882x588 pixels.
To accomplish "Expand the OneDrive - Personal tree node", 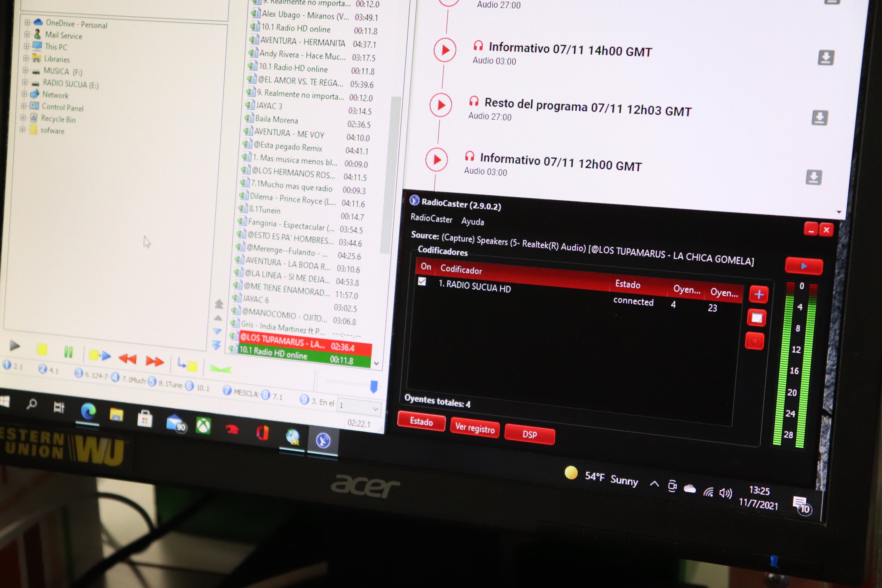I will coord(27,22).
